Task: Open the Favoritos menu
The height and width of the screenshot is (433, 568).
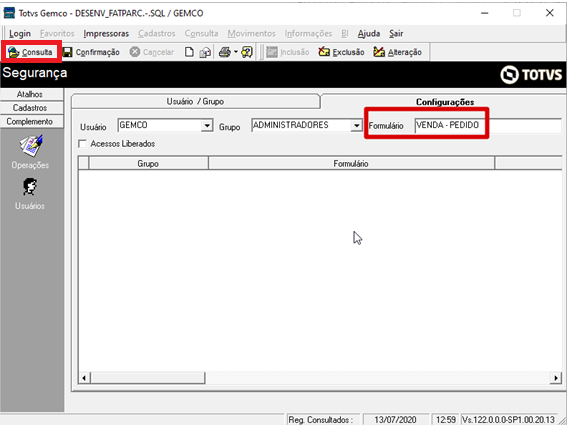Action: click(x=57, y=34)
